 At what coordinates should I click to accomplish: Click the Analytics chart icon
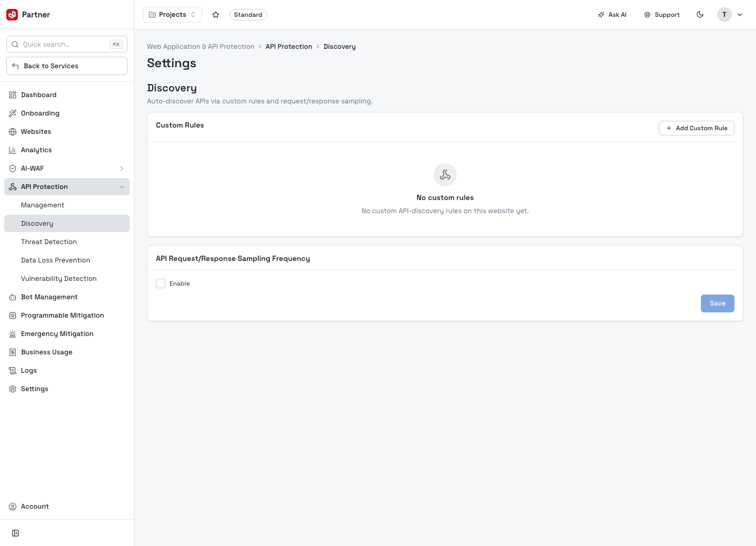pyautogui.click(x=13, y=150)
